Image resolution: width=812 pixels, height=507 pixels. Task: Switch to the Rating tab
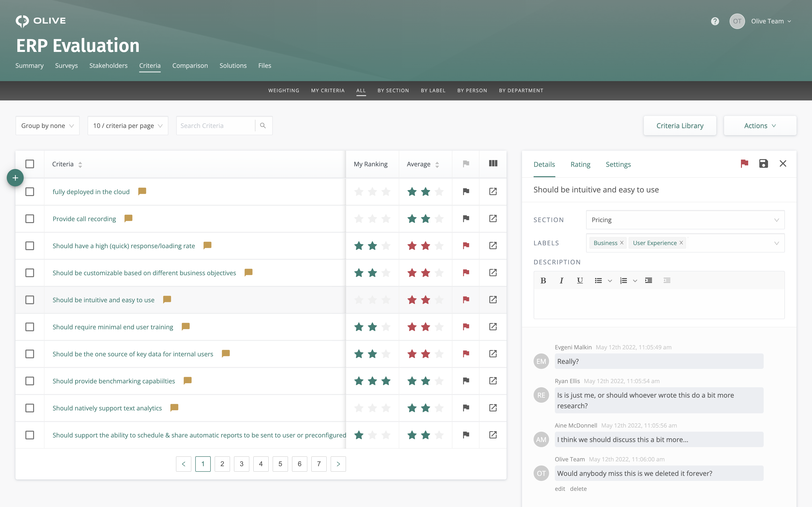pyautogui.click(x=580, y=164)
